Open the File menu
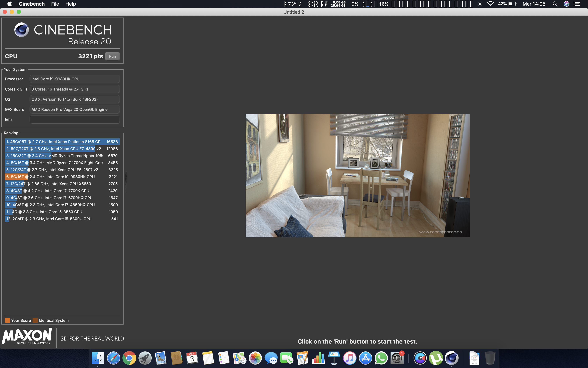 55,4
